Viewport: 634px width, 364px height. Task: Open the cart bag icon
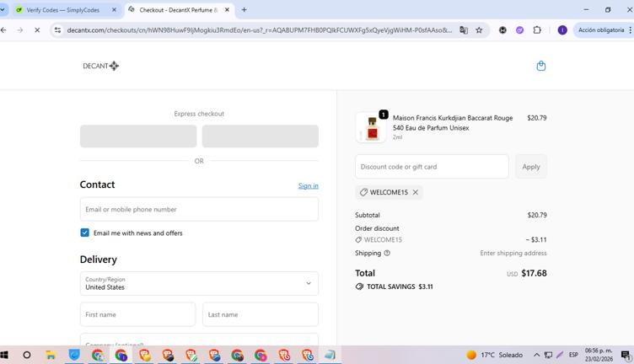pyautogui.click(x=540, y=66)
